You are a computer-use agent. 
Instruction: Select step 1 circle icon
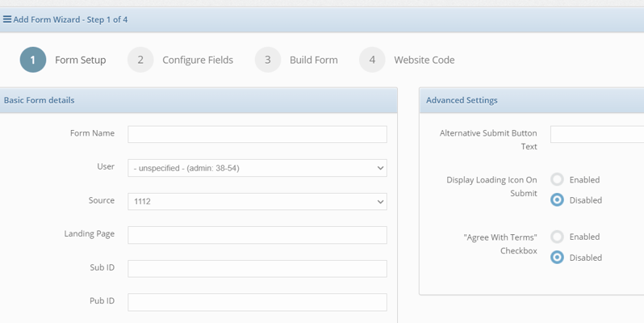[x=33, y=60]
